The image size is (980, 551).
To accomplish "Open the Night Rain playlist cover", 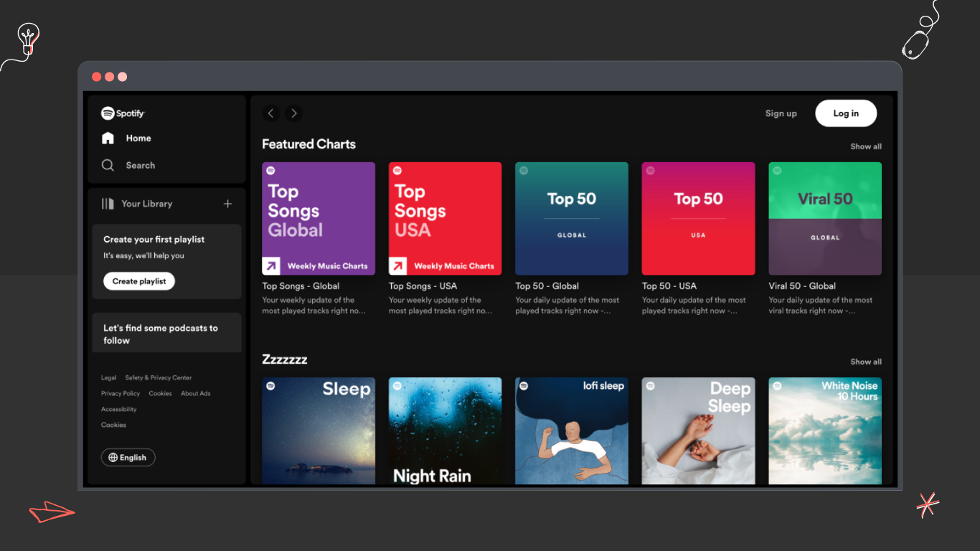I will (x=445, y=430).
